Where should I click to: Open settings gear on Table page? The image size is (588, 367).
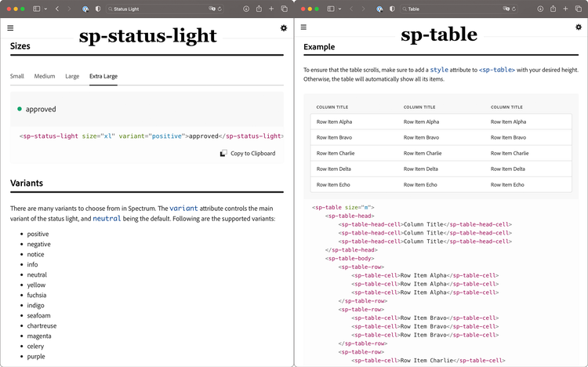click(x=579, y=27)
